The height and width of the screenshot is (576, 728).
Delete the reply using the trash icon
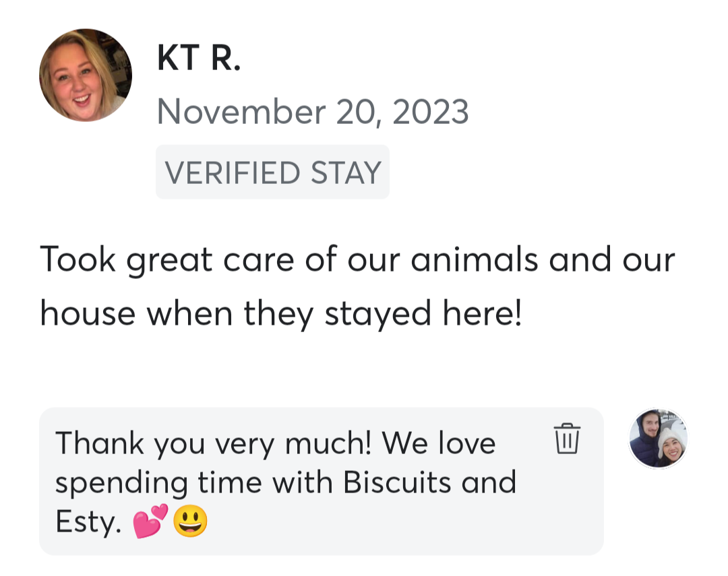pos(567,439)
